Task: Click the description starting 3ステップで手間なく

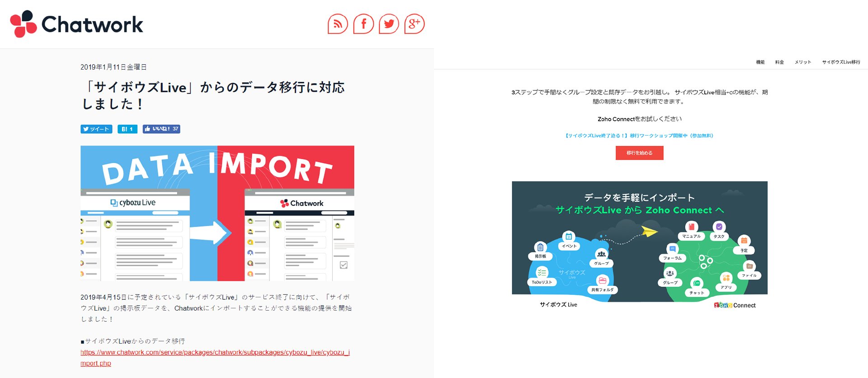Action: point(639,97)
